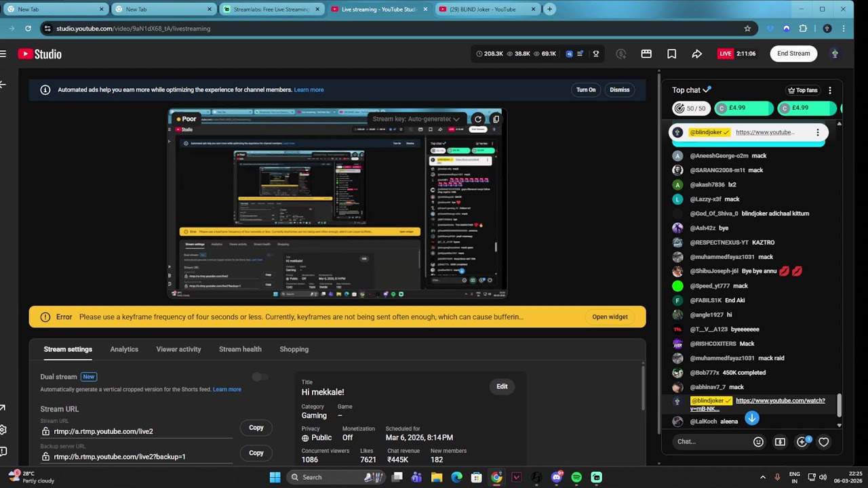Click the Chrome address bar URL

[x=134, y=28]
